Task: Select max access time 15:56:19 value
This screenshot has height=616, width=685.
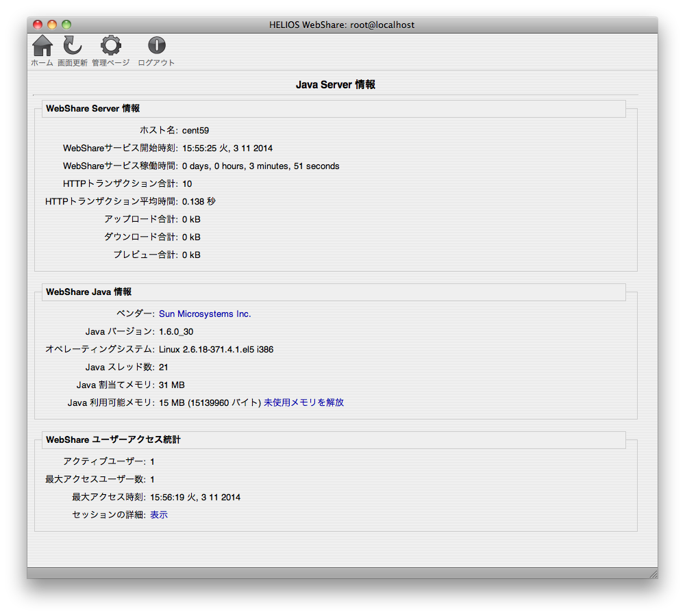Action: [195, 498]
